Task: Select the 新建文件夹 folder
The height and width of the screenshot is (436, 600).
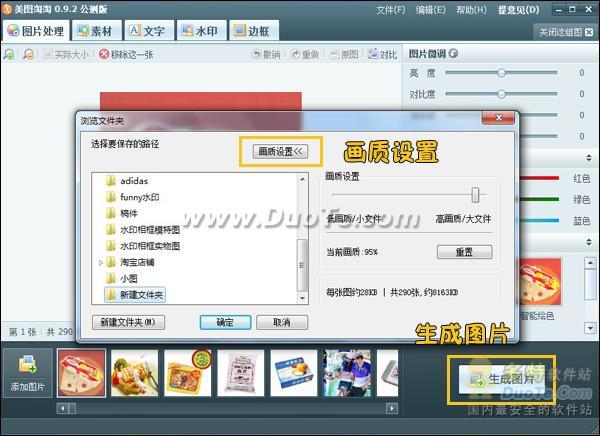Action: 135,295
